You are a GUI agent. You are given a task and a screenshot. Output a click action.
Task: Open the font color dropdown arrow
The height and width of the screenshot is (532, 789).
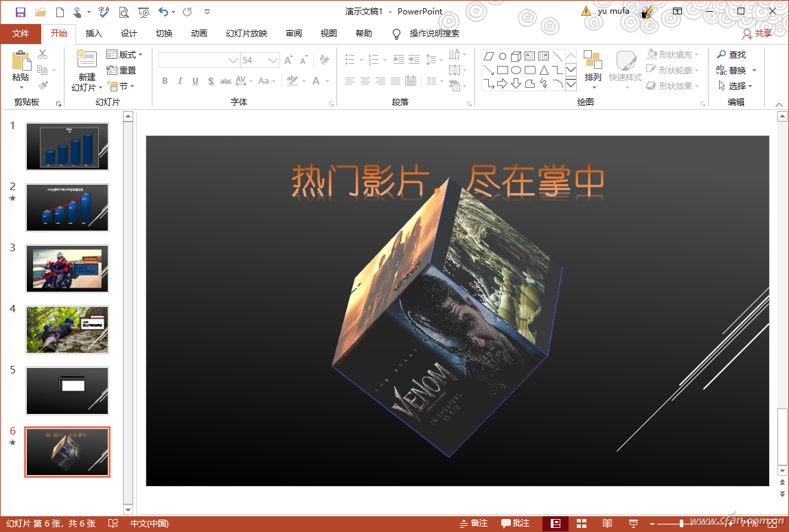tap(327, 81)
